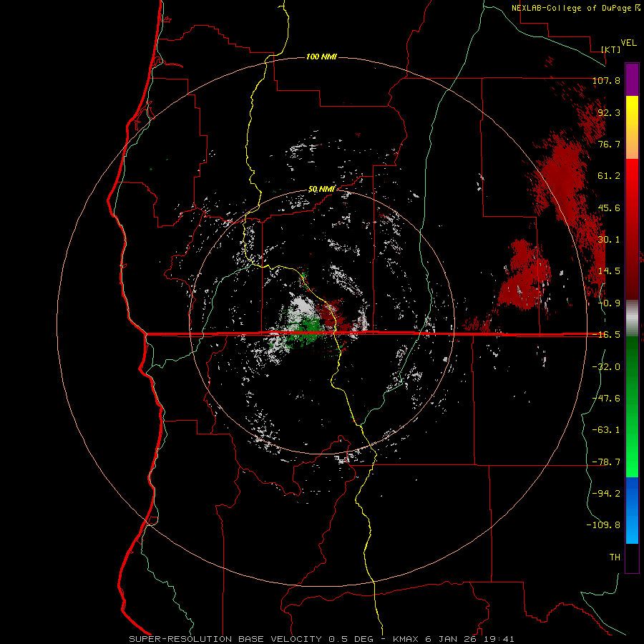Click the -109.8 legend value

(603, 525)
